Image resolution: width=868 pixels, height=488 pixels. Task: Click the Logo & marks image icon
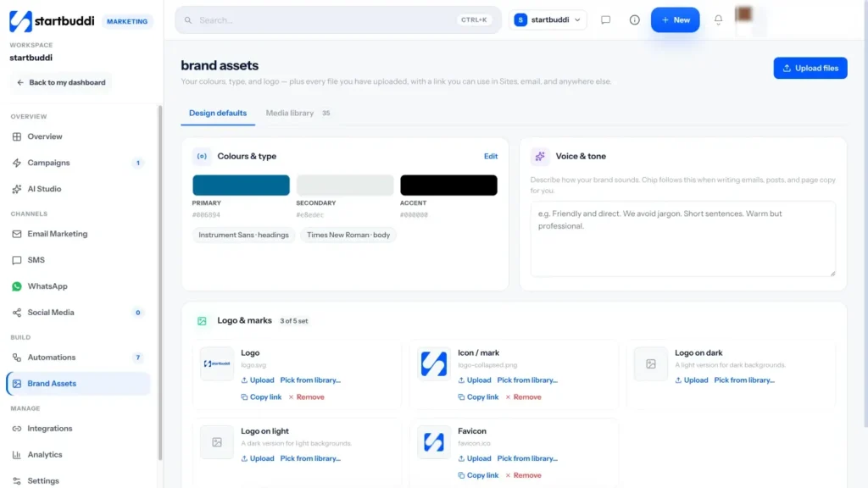click(x=202, y=321)
